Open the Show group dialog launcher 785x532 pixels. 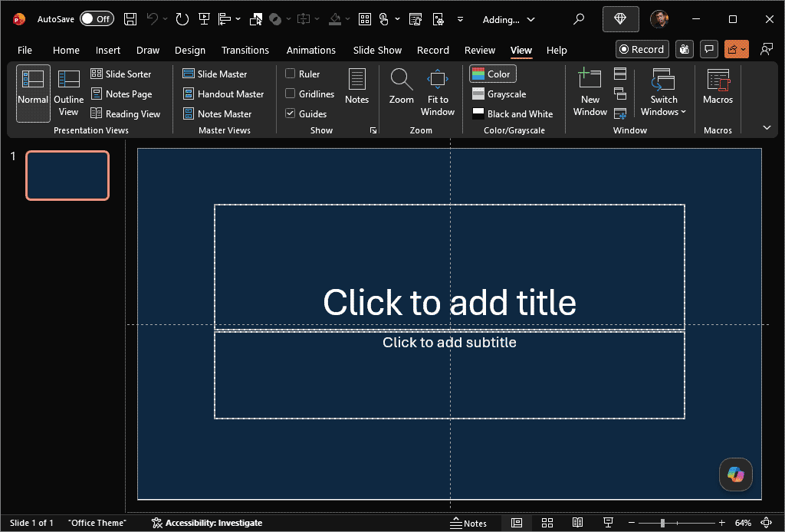coord(373,130)
